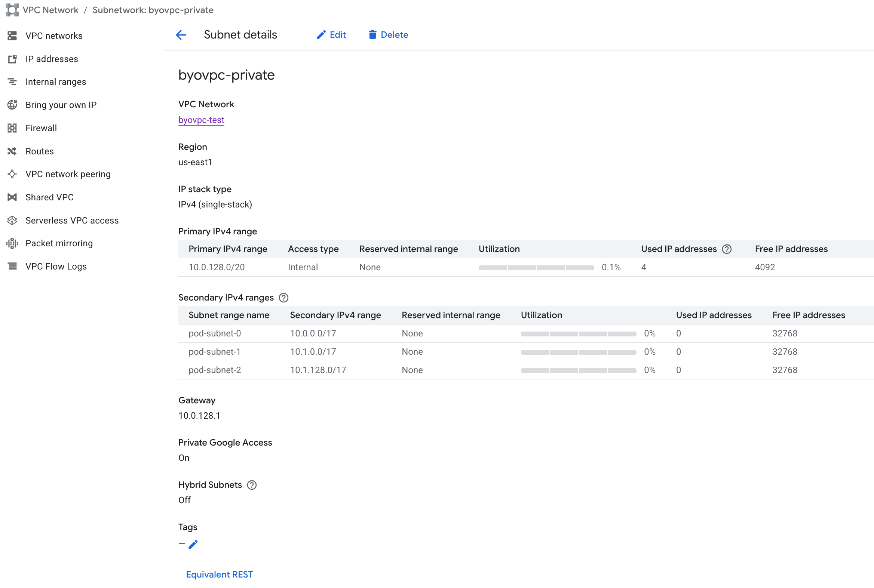
Task: Open the Used IP addresses help tooltip
Action: [x=727, y=249]
